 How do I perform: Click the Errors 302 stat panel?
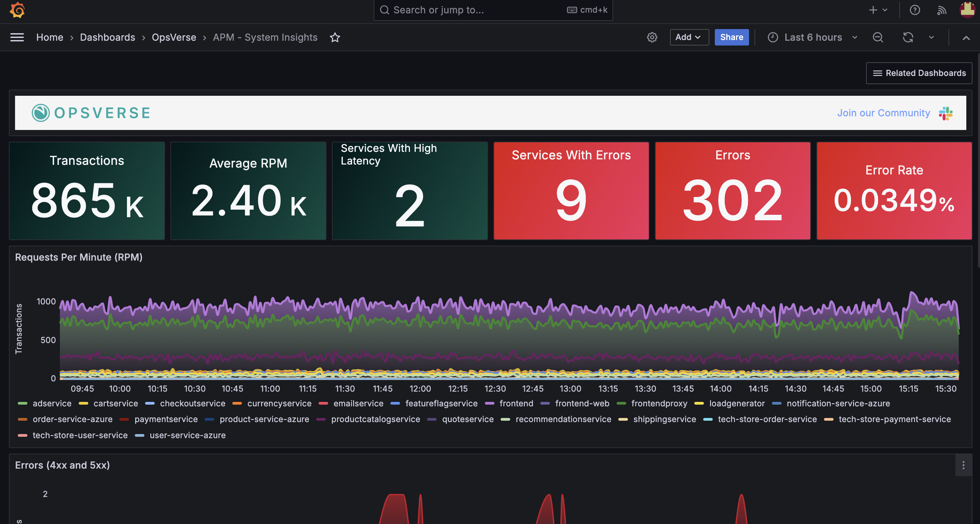tap(733, 191)
